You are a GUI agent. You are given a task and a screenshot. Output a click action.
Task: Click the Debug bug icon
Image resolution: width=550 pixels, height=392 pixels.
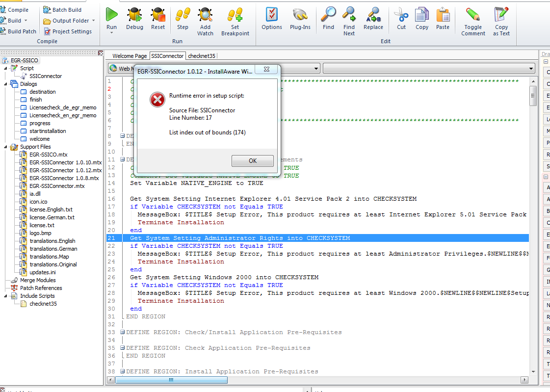134,15
